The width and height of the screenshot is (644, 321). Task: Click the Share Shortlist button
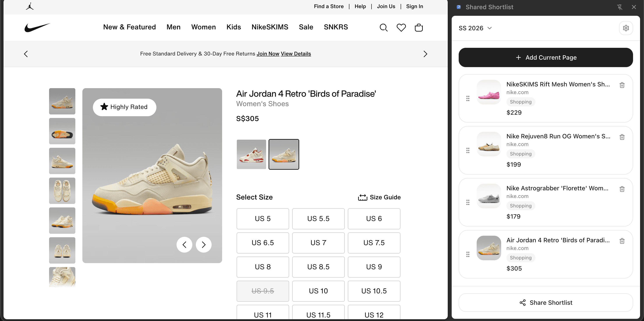(545, 303)
